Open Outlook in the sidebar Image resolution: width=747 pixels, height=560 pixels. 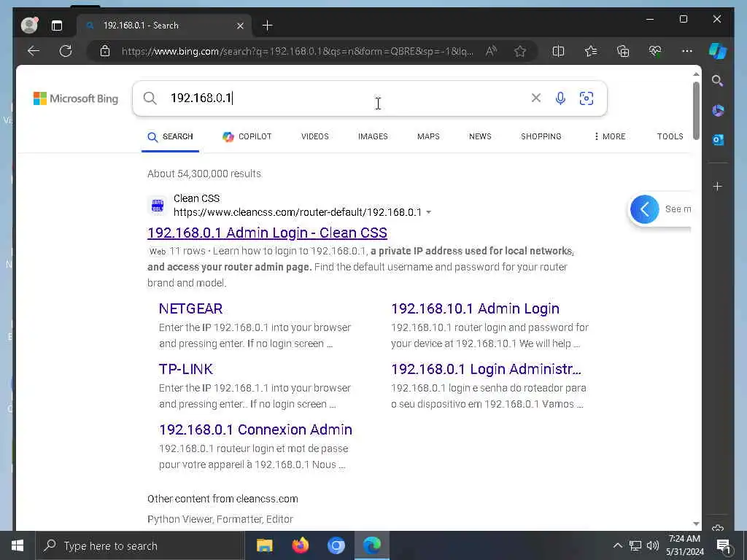(718, 140)
